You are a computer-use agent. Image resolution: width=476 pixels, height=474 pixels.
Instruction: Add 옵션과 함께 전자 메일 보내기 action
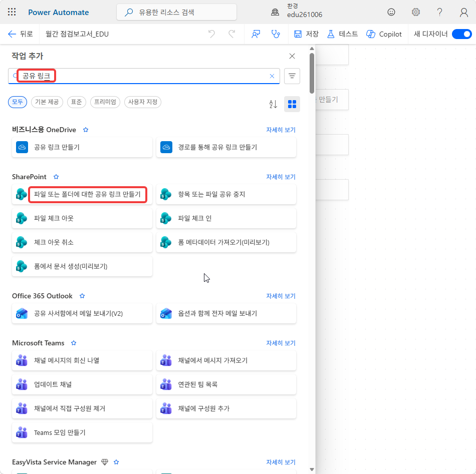click(x=226, y=313)
